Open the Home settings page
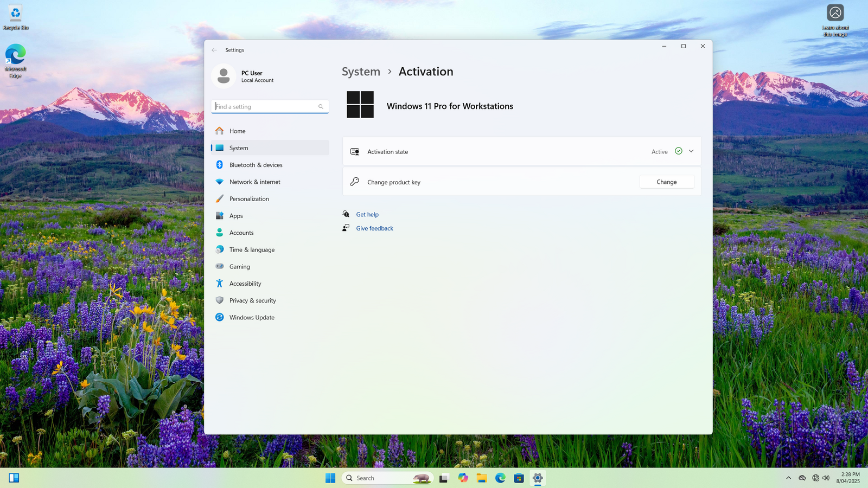 point(270,131)
